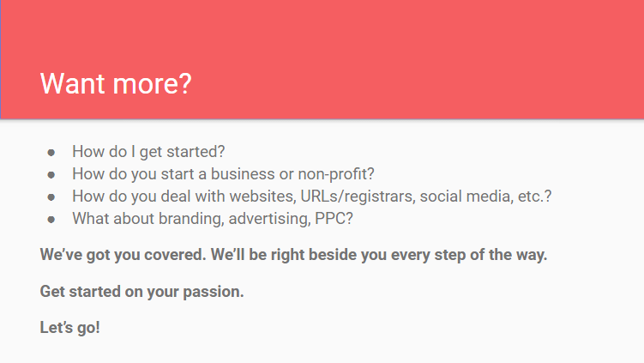Click "every step of the way." phrase

pyautogui.click(x=469, y=255)
